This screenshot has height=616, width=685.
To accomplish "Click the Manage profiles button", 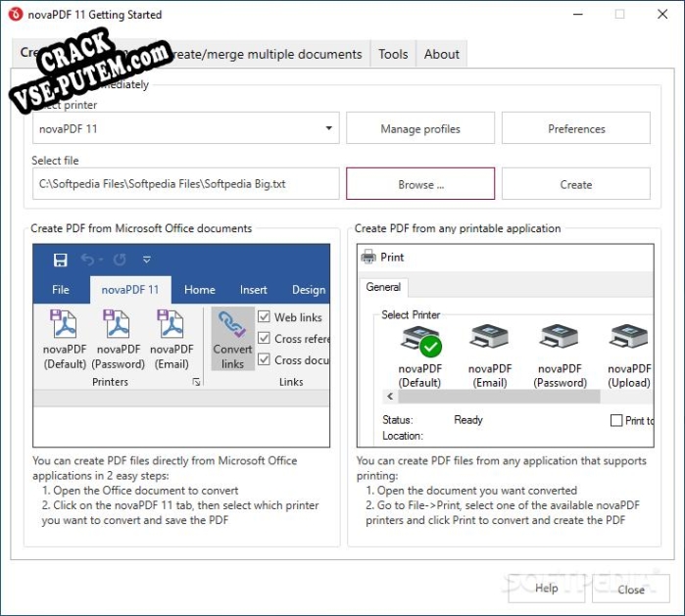I will (x=420, y=128).
